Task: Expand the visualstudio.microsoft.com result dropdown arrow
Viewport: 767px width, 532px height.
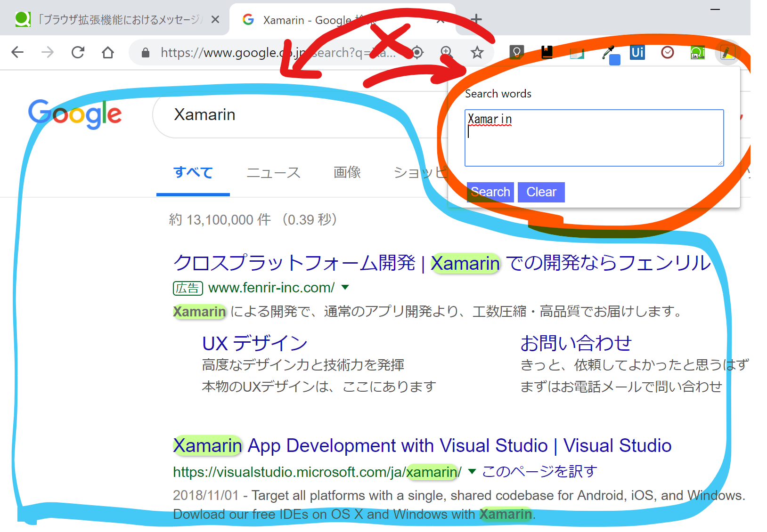Action: [472, 471]
